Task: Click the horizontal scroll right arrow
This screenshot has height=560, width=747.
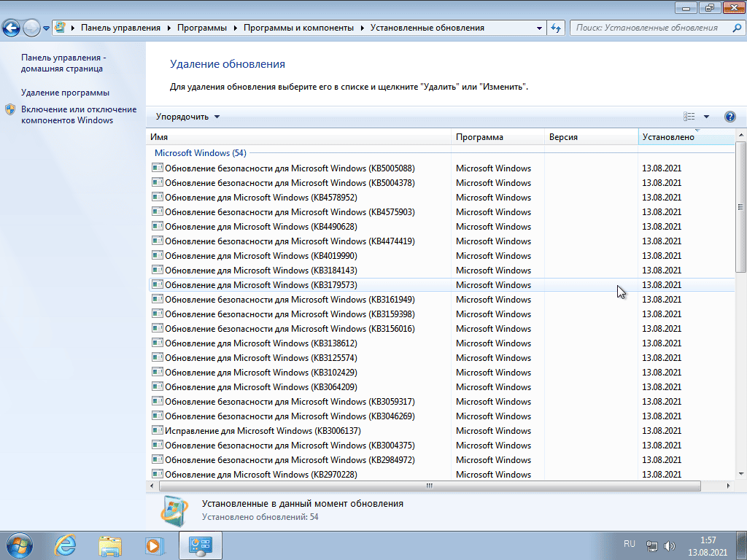Action: pyautogui.click(x=729, y=486)
